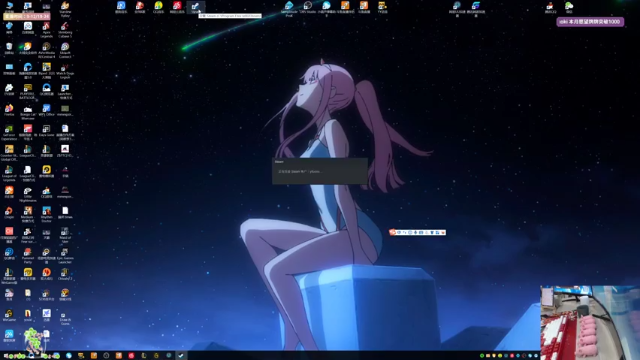640x360 pixels.
Task: Open the WPS Office shortcut
Action: [47, 110]
